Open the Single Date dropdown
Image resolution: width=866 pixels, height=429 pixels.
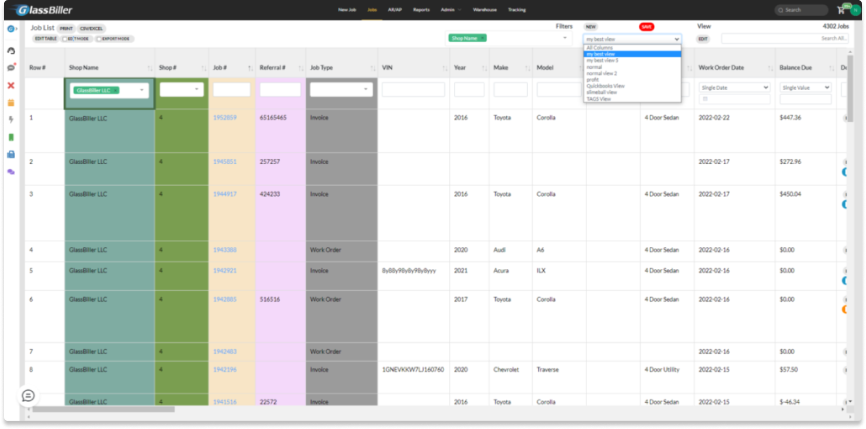(x=734, y=87)
